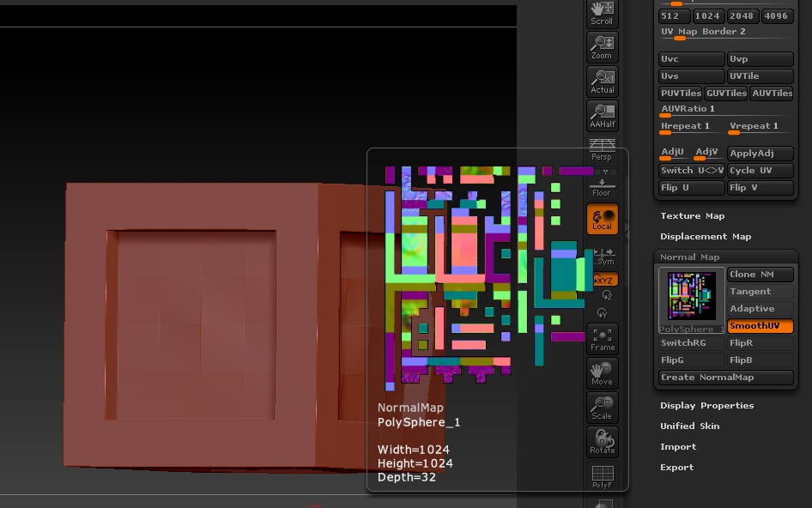Click the ApplyAdj button

[760, 154]
